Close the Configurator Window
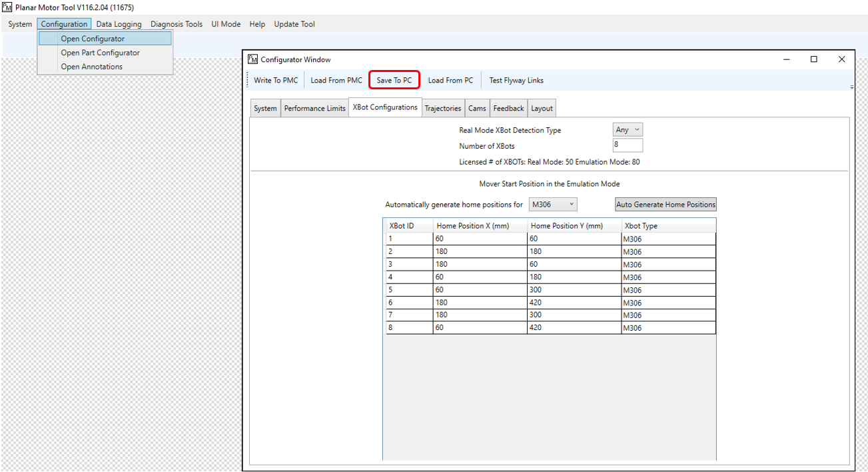 pyautogui.click(x=841, y=59)
